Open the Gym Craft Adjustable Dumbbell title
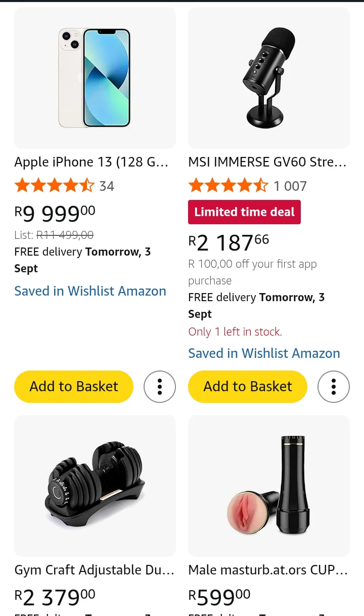Image resolution: width=364 pixels, height=616 pixels. pyautogui.click(x=95, y=570)
